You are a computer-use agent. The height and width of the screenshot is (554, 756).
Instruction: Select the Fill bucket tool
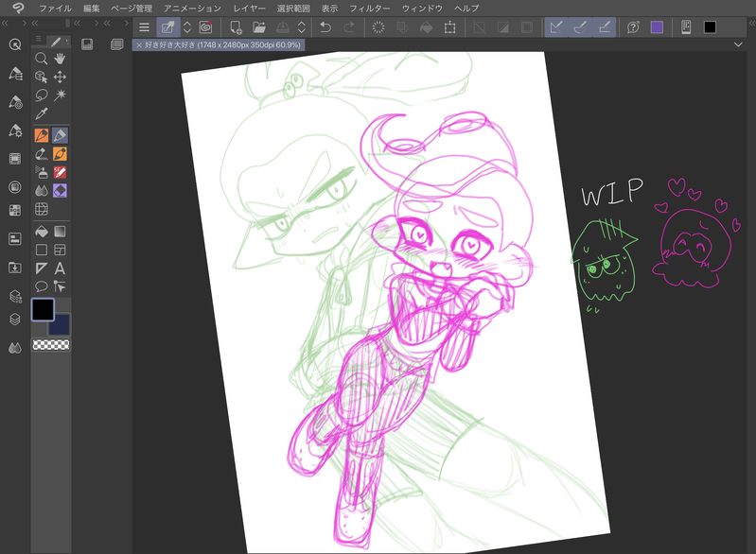tap(42, 232)
